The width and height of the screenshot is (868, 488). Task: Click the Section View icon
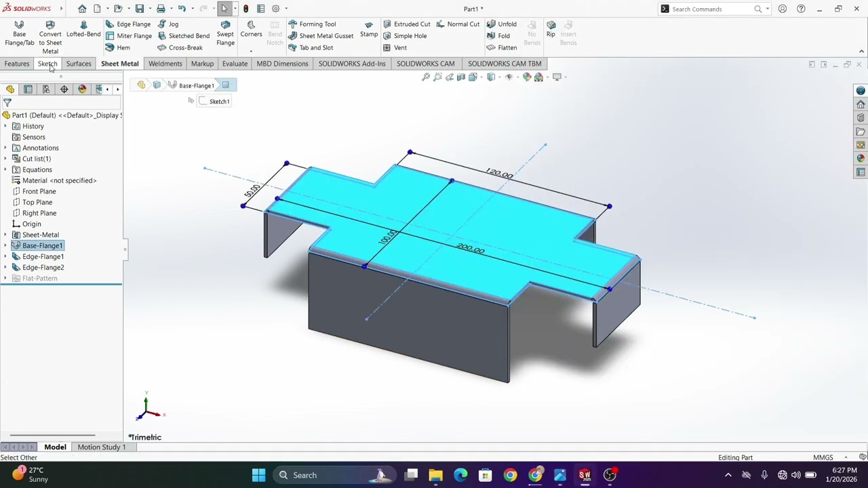(461, 77)
